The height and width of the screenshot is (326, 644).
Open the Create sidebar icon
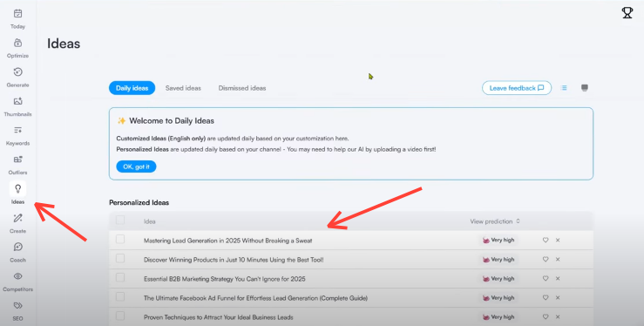click(17, 218)
